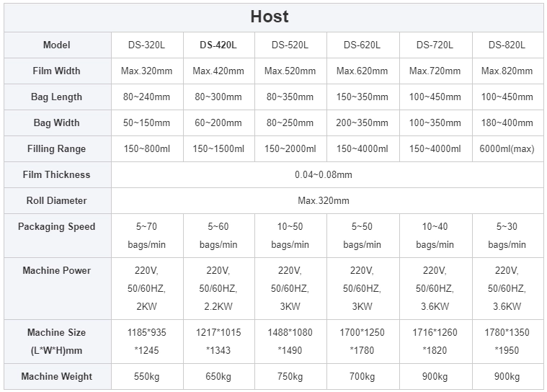Select the Packaging Speed row label

(56, 227)
